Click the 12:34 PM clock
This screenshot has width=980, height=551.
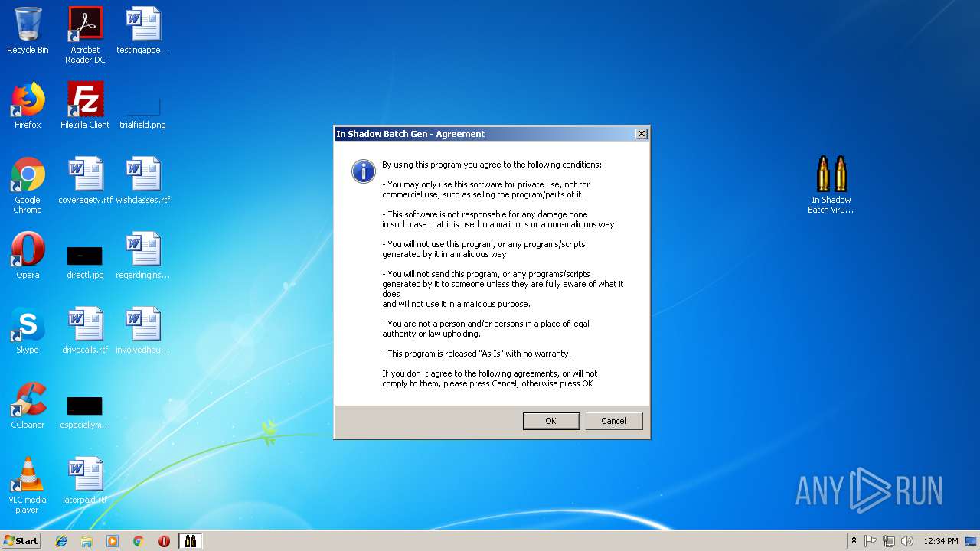click(x=941, y=541)
